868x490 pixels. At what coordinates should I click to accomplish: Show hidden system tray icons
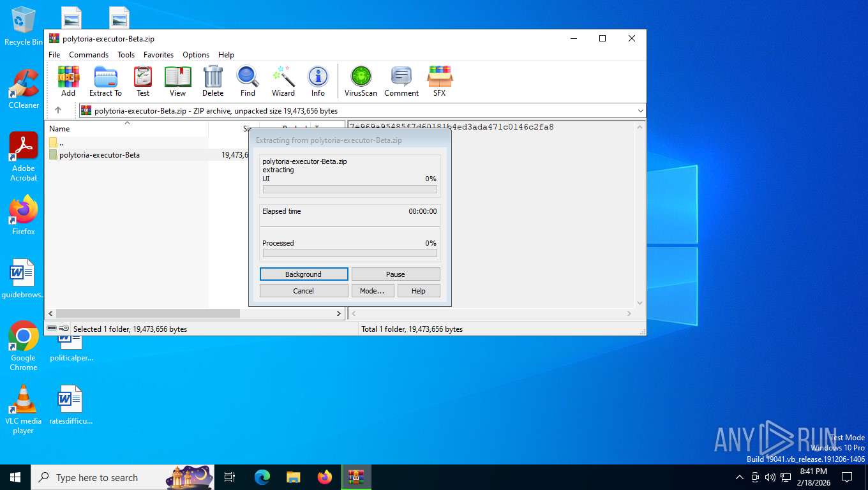pyautogui.click(x=739, y=477)
